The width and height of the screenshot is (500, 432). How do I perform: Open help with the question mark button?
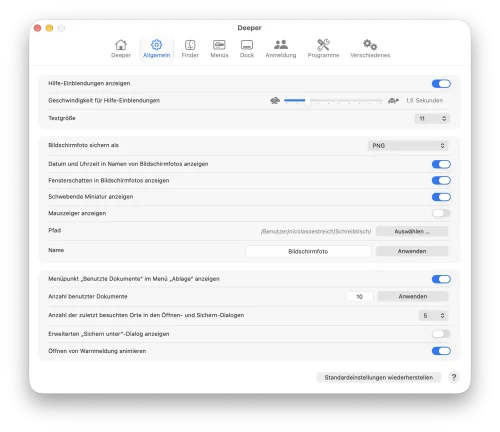(x=454, y=377)
